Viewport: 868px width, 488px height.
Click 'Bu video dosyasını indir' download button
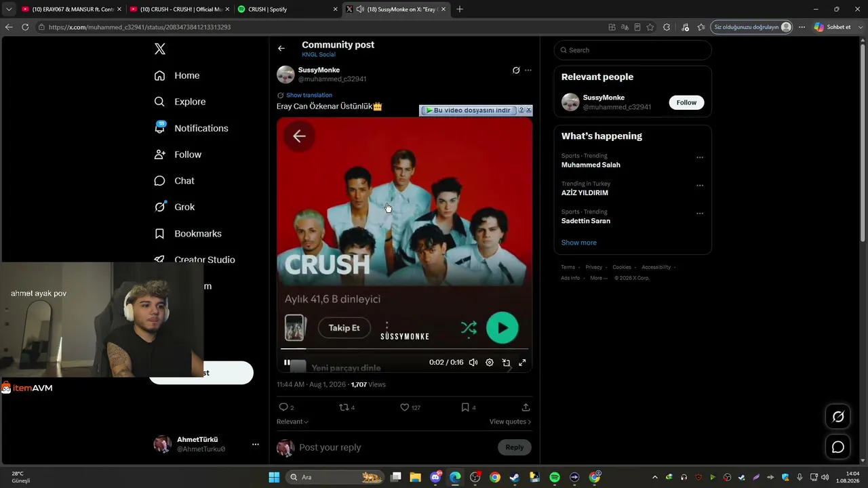pos(468,110)
